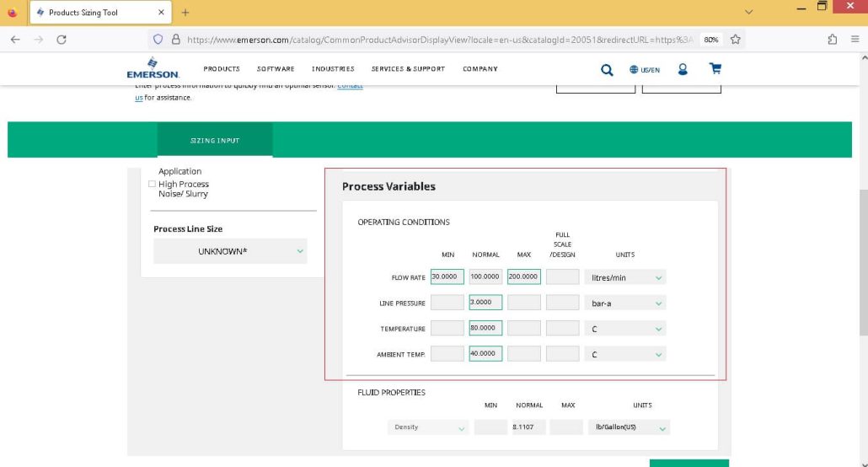Click the density MIN field
Viewport: 868px width, 467px height.
pyautogui.click(x=490, y=427)
